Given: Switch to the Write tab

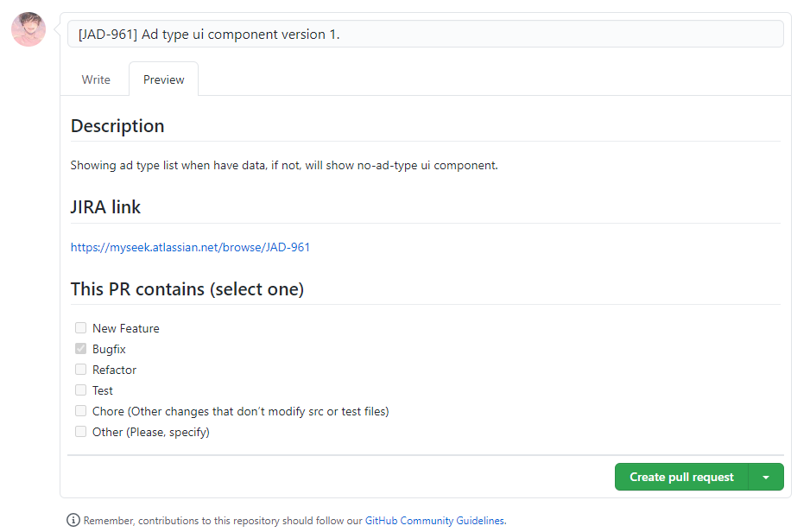Looking at the screenshot, I should [96, 79].
